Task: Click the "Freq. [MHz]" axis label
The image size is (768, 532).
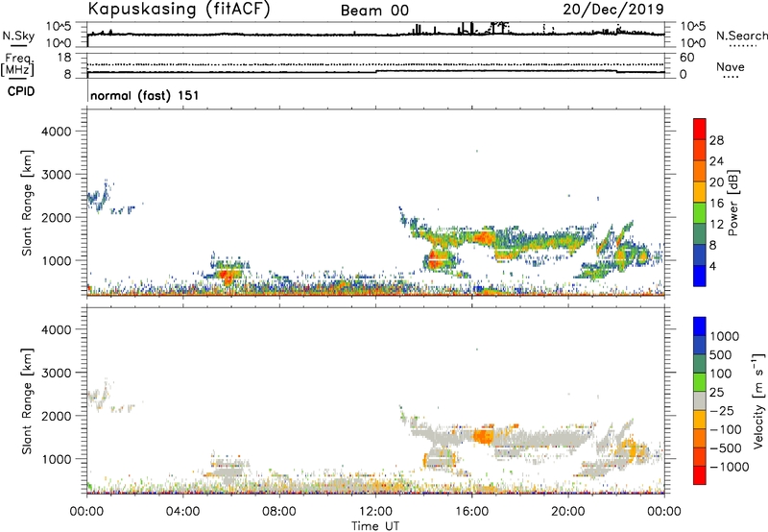Action: pyautogui.click(x=17, y=64)
